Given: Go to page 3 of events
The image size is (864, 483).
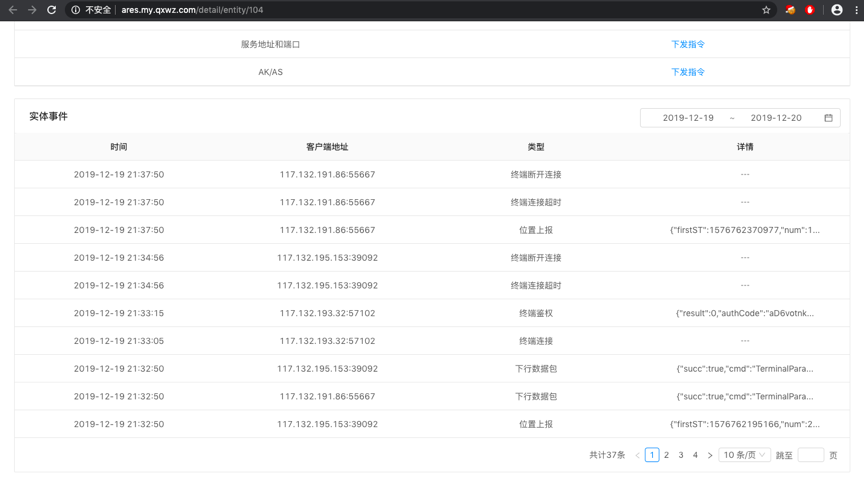Looking at the screenshot, I should (x=681, y=455).
